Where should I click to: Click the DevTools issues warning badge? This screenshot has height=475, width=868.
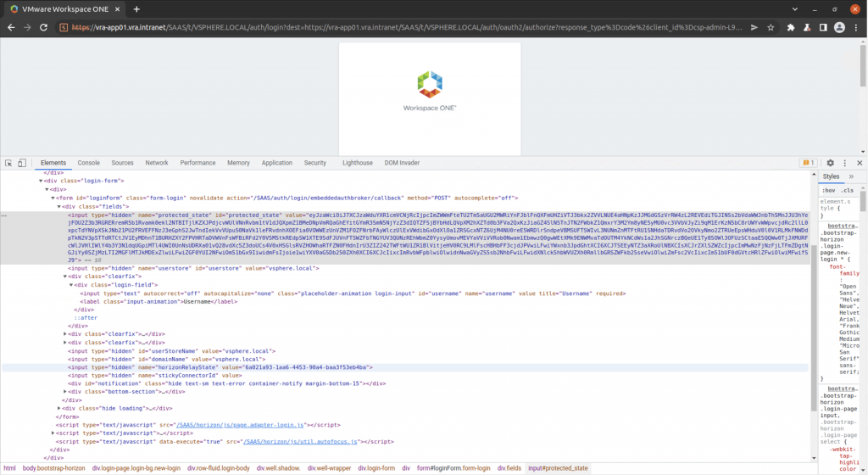click(808, 163)
